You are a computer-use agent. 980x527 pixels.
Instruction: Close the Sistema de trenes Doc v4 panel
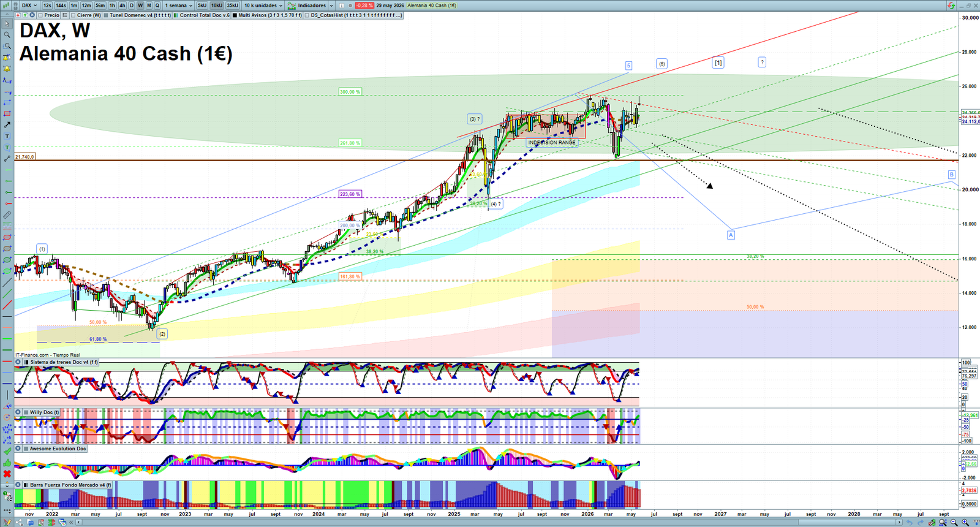coord(18,362)
